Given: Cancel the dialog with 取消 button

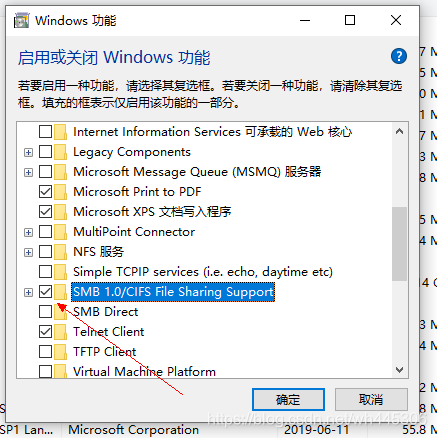Looking at the screenshot, I should click(x=371, y=399).
